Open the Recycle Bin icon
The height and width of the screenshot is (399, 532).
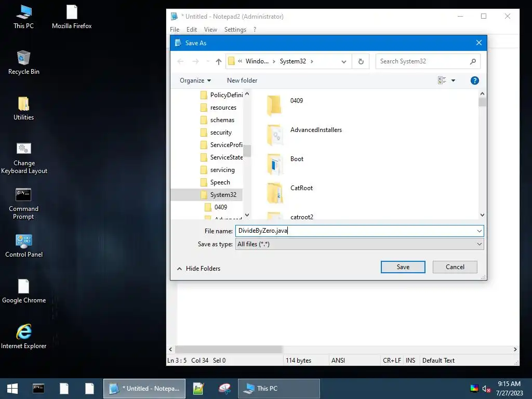[23, 63]
